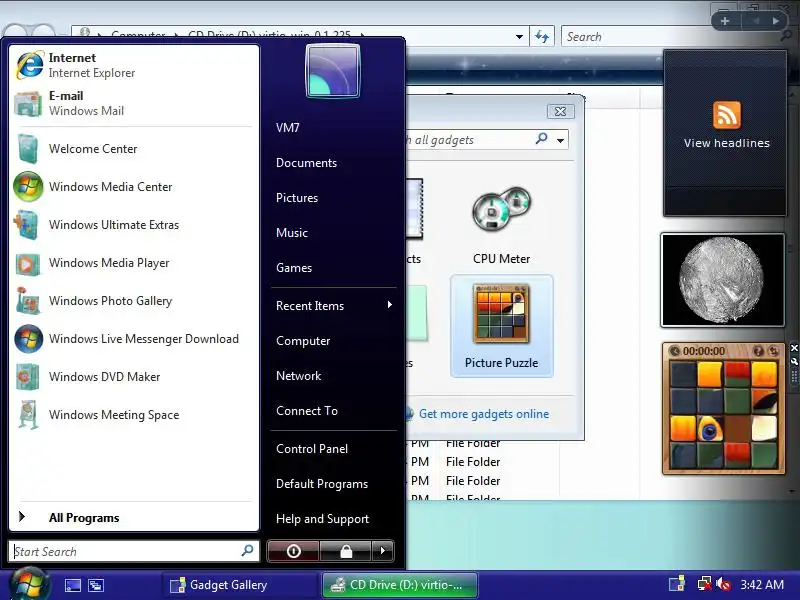
Task: Click the Windows Sidebar tray icon
Action: pos(677,585)
